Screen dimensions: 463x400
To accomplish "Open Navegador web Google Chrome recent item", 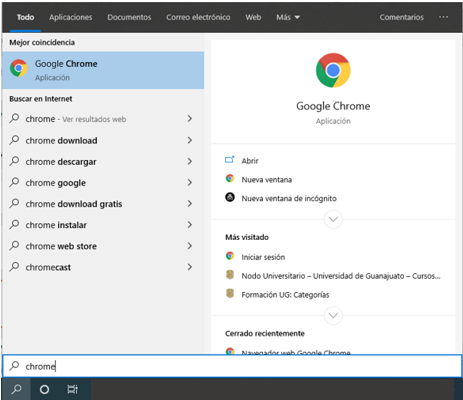I will [x=296, y=352].
